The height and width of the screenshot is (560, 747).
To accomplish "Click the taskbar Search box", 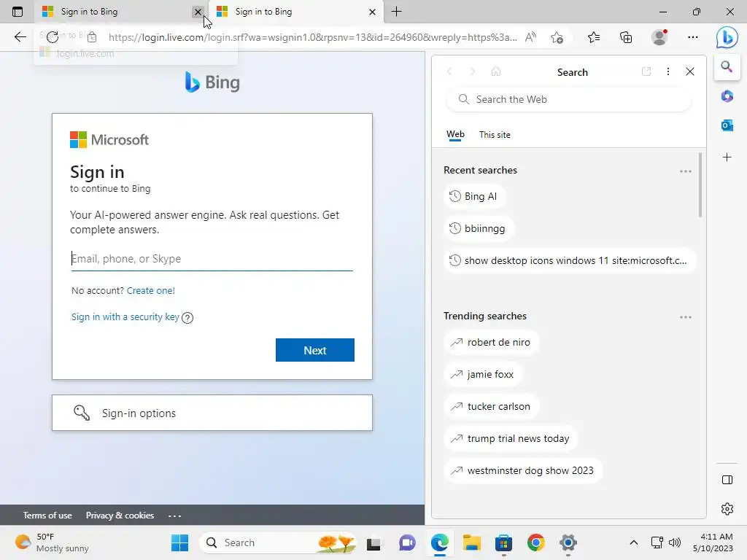I will pos(278,542).
